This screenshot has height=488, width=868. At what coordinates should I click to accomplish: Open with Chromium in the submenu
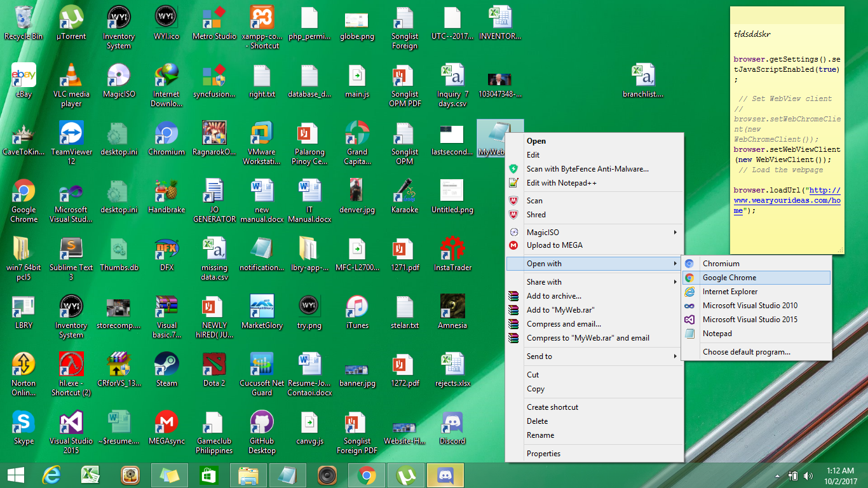click(x=756, y=264)
